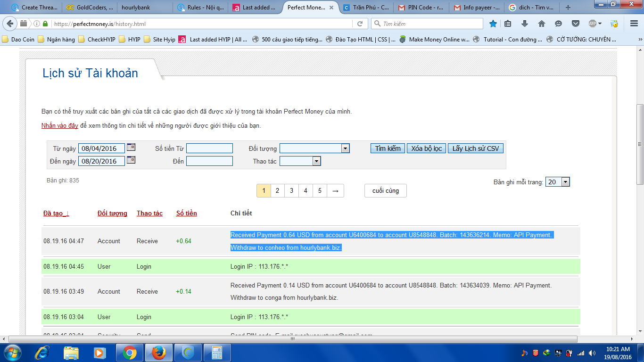This screenshot has height=362, width=644.
Task: Open the Firefox hamburger menu
Action: [633, 24]
